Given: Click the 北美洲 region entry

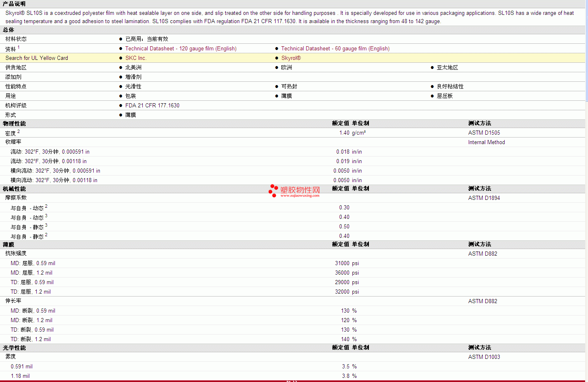Looking at the screenshot, I should pos(133,67).
